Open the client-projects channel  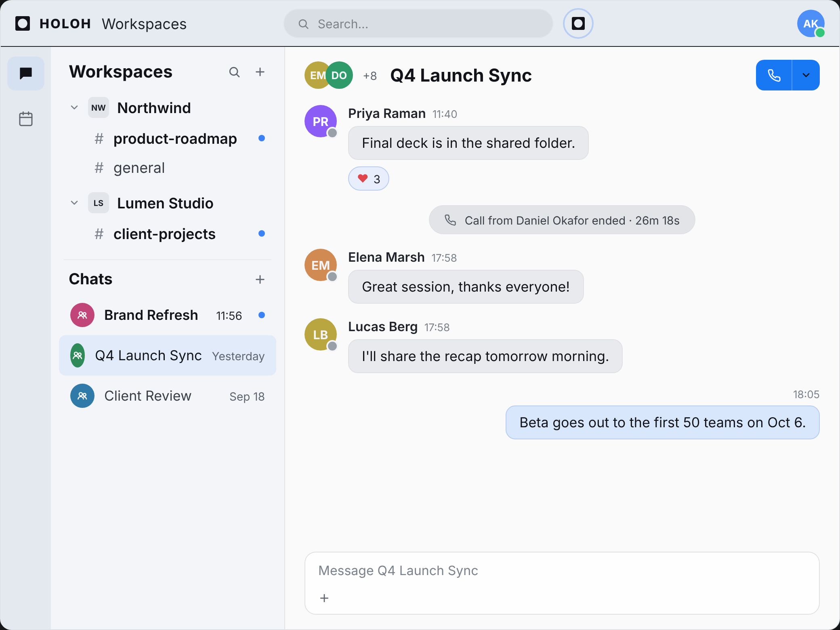click(168, 234)
